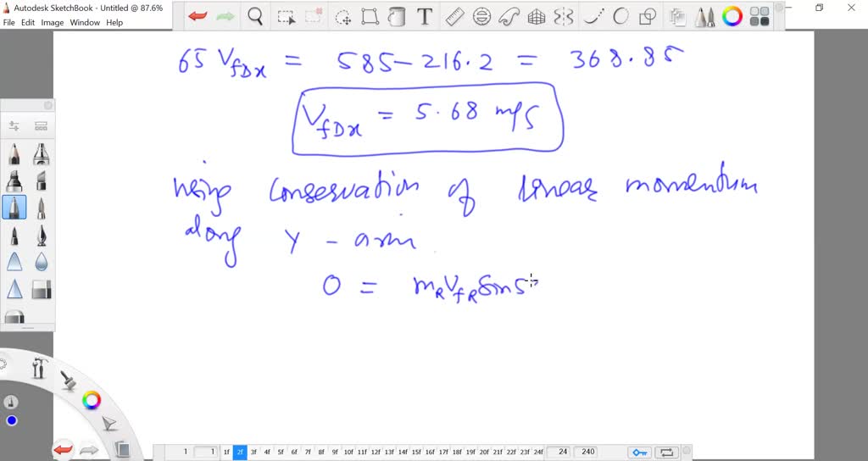Select the Airbrush brush
This screenshot has height=461, width=868.
[x=41, y=154]
